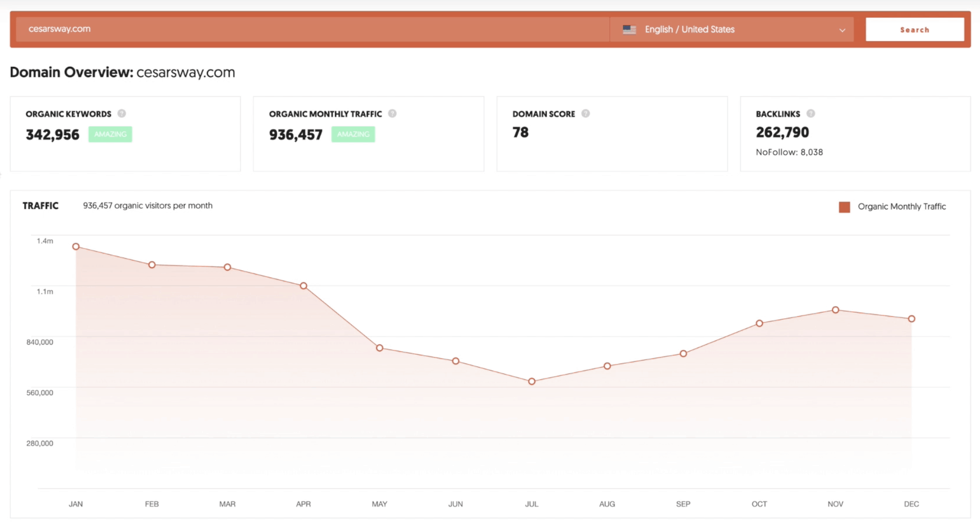
Task: Switch focus to the TRAFFIC section header
Action: pyautogui.click(x=41, y=205)
